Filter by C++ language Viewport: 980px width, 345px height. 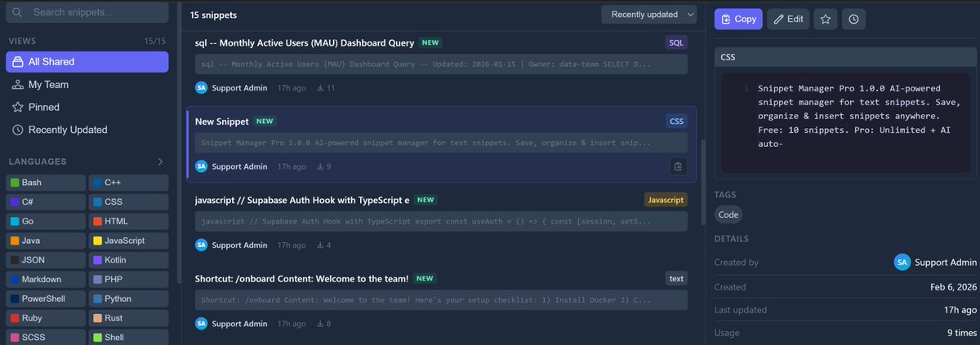click(128, 183)
